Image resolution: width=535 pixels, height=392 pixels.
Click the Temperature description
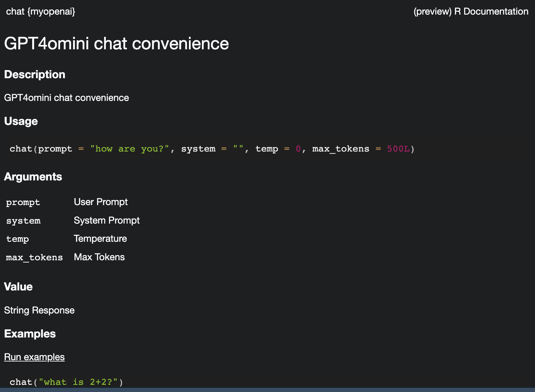coord(100,239)
